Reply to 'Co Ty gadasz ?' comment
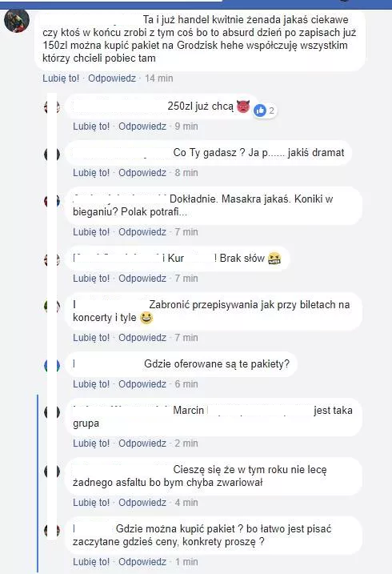Viewport: 392px width, 574px height. tap(142, 173)
